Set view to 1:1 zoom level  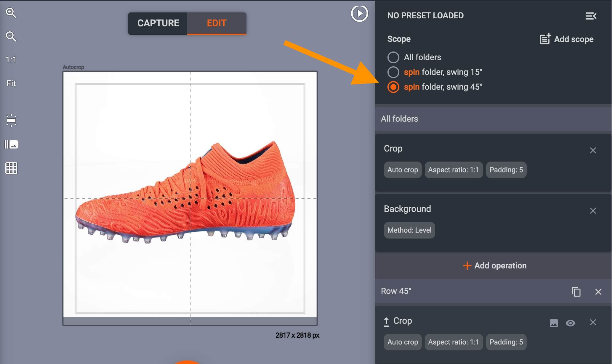tap(11, 59)
